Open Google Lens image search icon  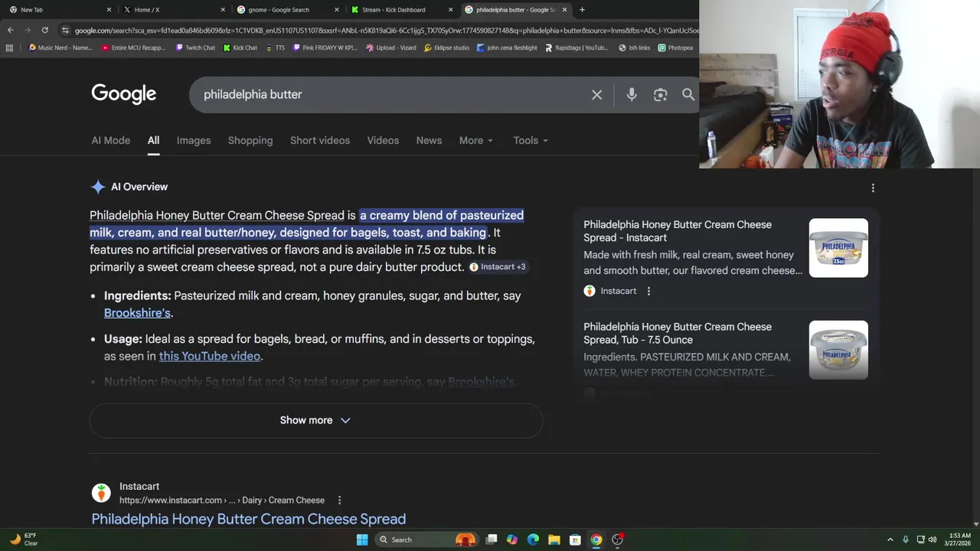660,95
